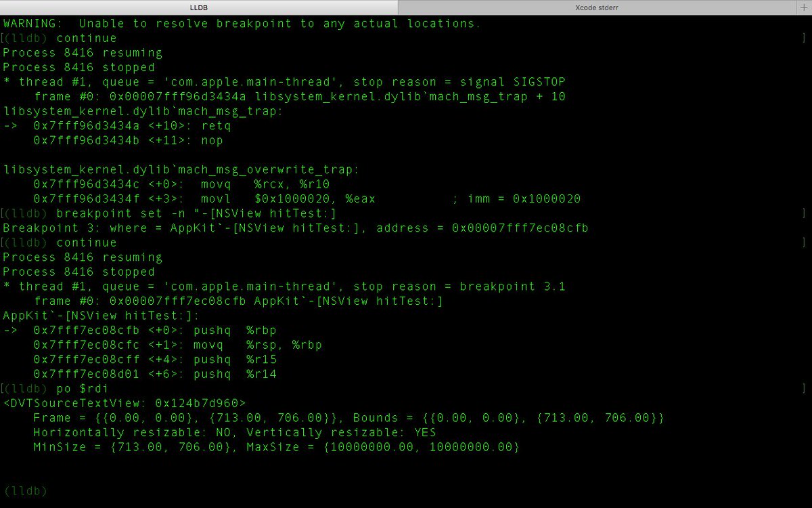
Task: Click the 'Breakpoint 3: where = AppKit' line
Action: [x=296, y=228]
